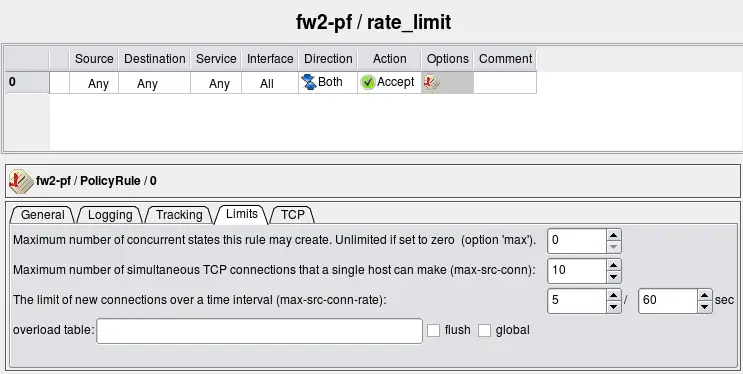Select the Interface cell showing All
The width and height of the screenshot is (743, 374).
pyautogui.click(x=270, y=83)
